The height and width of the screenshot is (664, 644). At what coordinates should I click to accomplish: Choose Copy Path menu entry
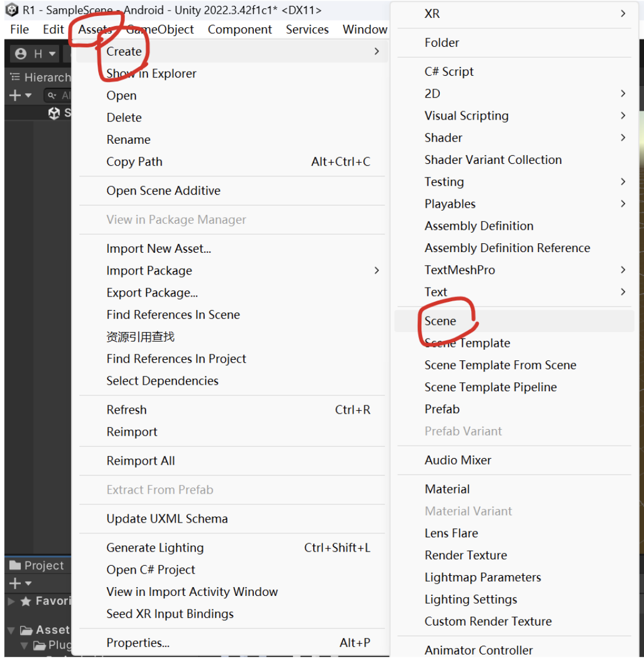(x=232, y=162)
